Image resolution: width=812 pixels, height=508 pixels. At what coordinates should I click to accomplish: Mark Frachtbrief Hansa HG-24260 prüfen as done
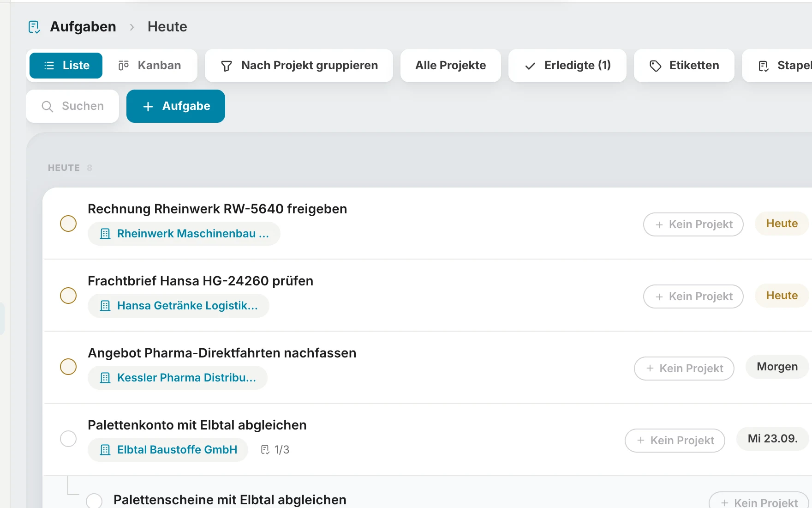coord(68,296)
